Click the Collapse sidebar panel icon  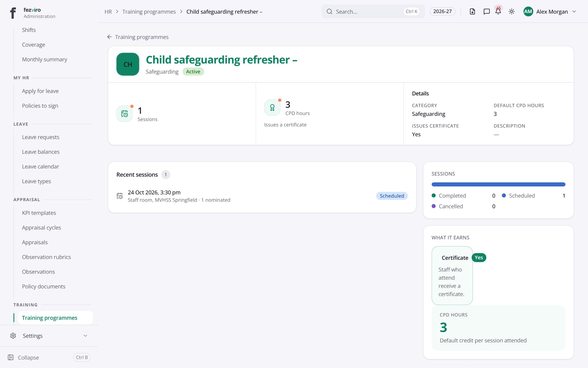coord(11,357)
